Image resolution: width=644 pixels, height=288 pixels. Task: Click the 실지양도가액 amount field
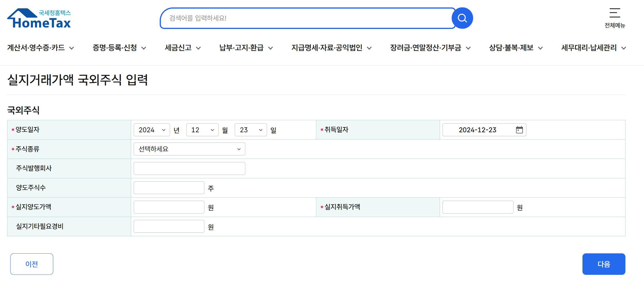(169, 207)
